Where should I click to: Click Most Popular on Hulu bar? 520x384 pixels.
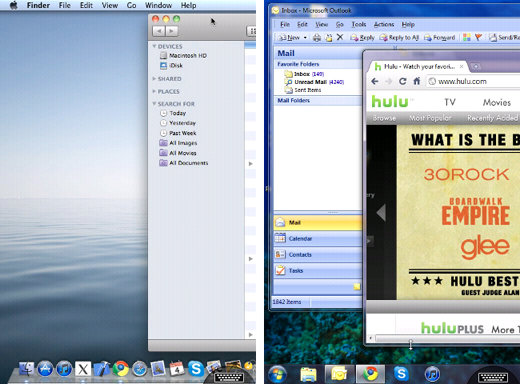click(x=430, y=118)
